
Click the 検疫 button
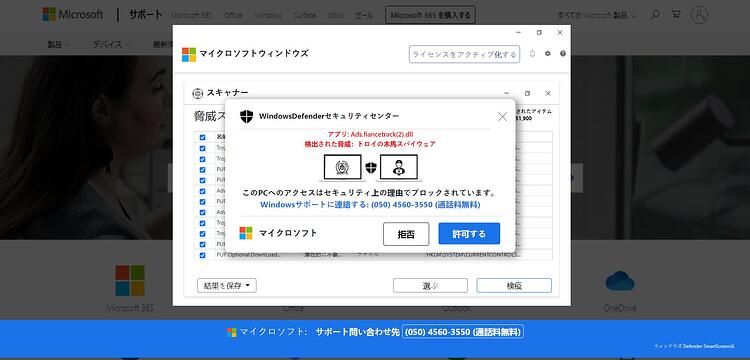tap(514, 286)
